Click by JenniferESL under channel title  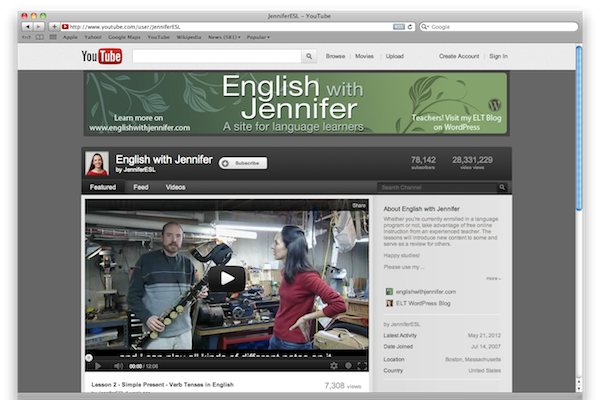[135, 170]
